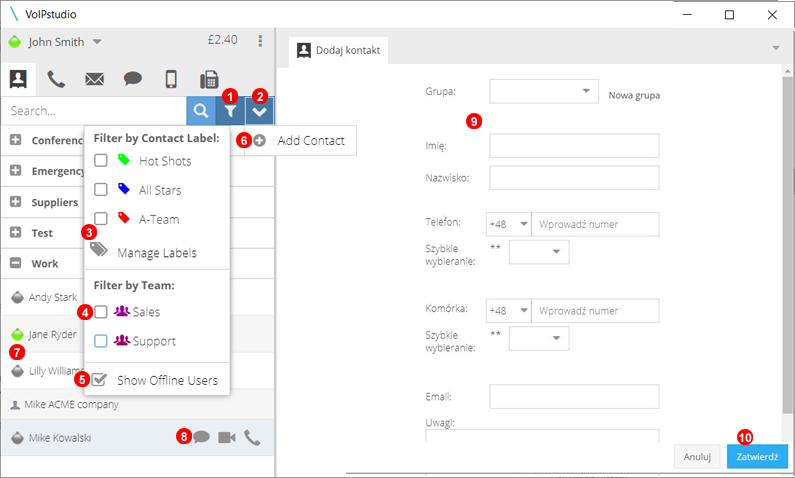Click the Nazwisko input field
This screenshot has width=795, height=478.
pos(574,178)
